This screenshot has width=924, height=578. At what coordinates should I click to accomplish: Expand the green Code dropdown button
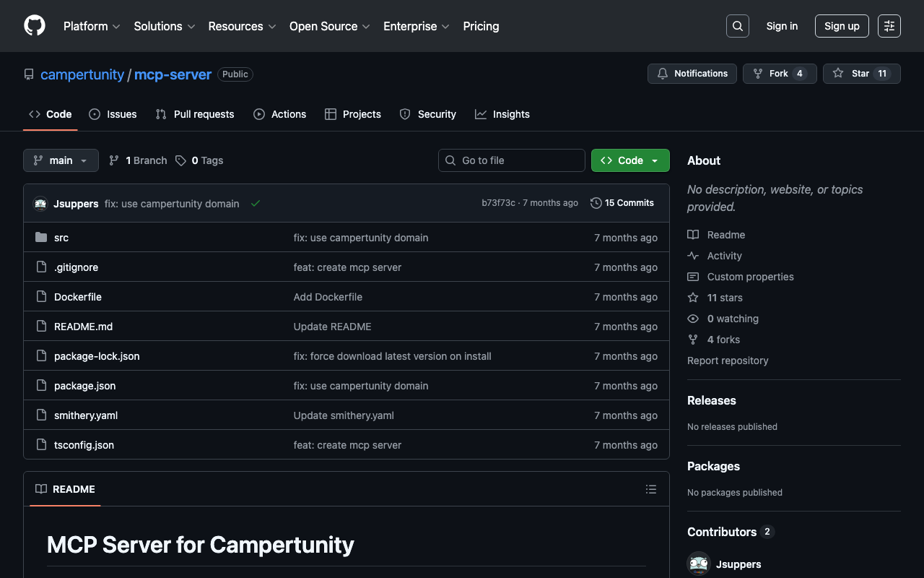[629, 160]
